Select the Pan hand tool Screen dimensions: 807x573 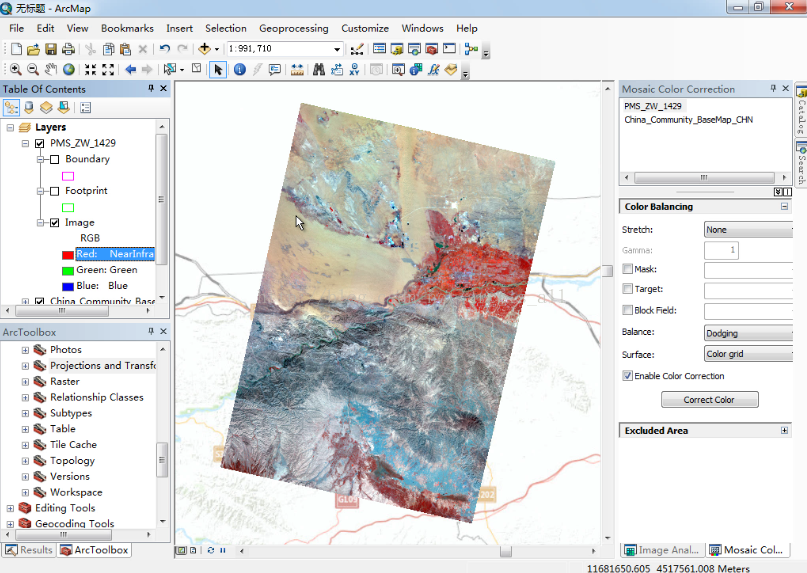[x=51, y=69]
